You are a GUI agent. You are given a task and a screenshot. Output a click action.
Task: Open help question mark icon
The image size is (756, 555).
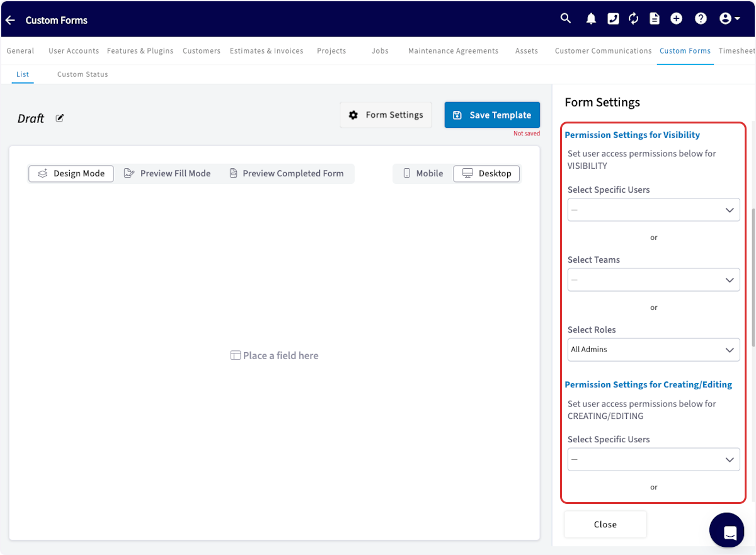click(701, 19)
